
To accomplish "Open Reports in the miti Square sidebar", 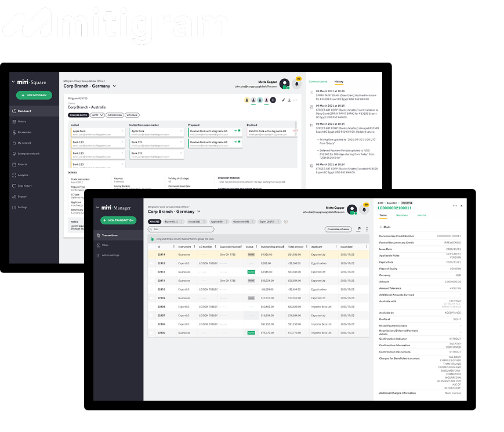I will click(34, 164).
